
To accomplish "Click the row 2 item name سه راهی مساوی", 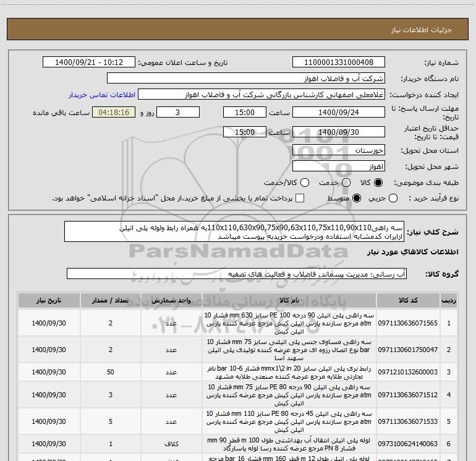I will (289, 350).
